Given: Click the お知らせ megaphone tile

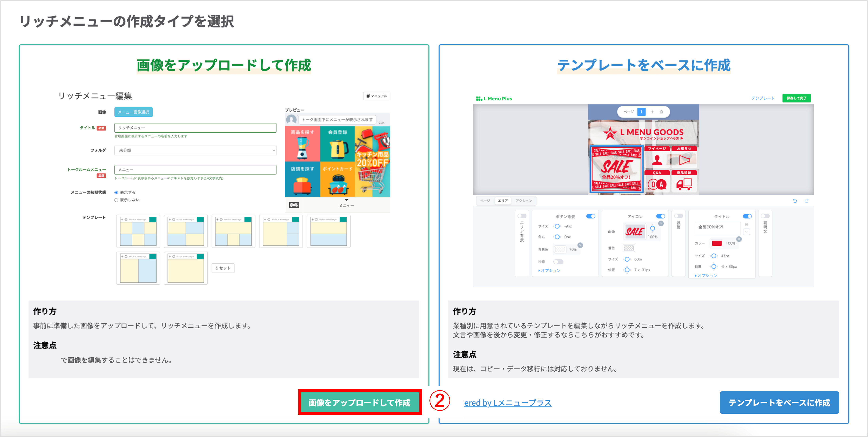Looking at the screenshot, I should (684, 157).
